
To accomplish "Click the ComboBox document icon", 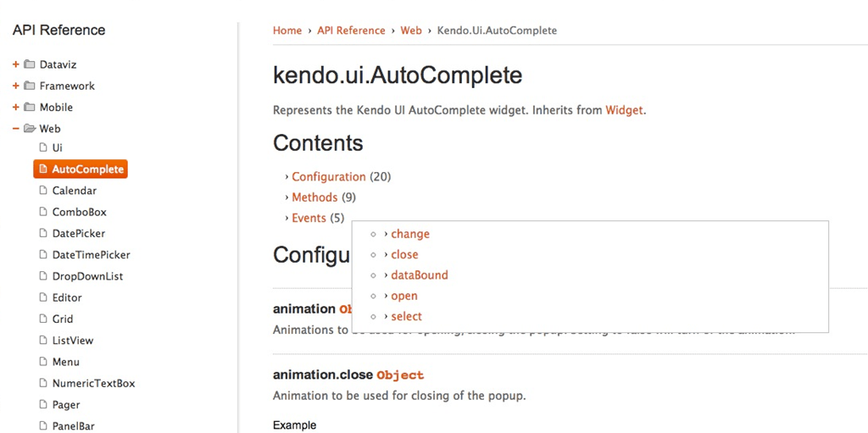I will point(43,212).
